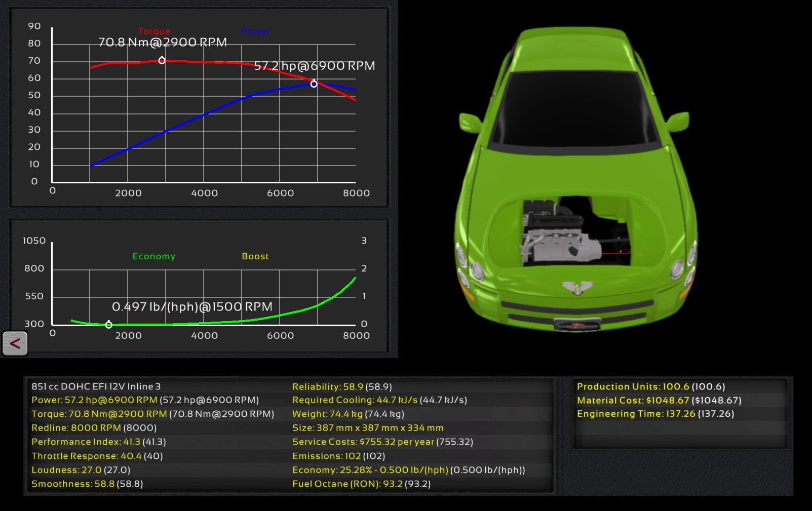Image resolution: width=812 pixels, height=511 pixels.
Task: Click the green Economy legend label
Action: click(x=154, y=256)
